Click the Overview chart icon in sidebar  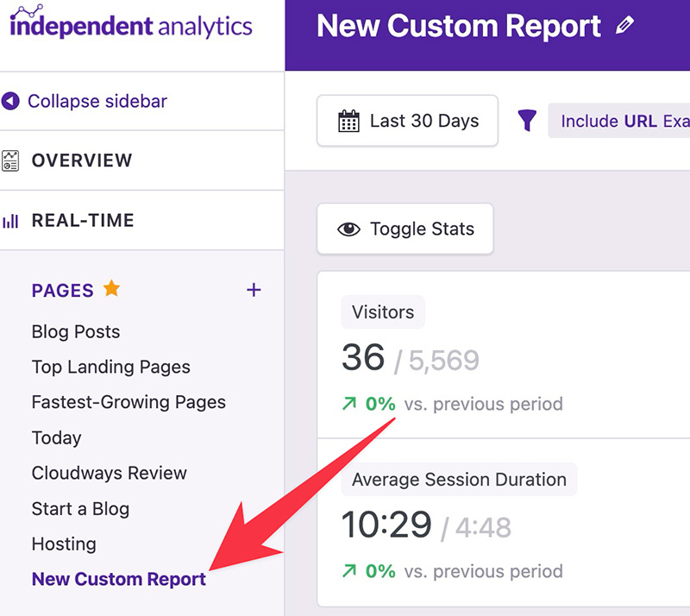[10, 160]
